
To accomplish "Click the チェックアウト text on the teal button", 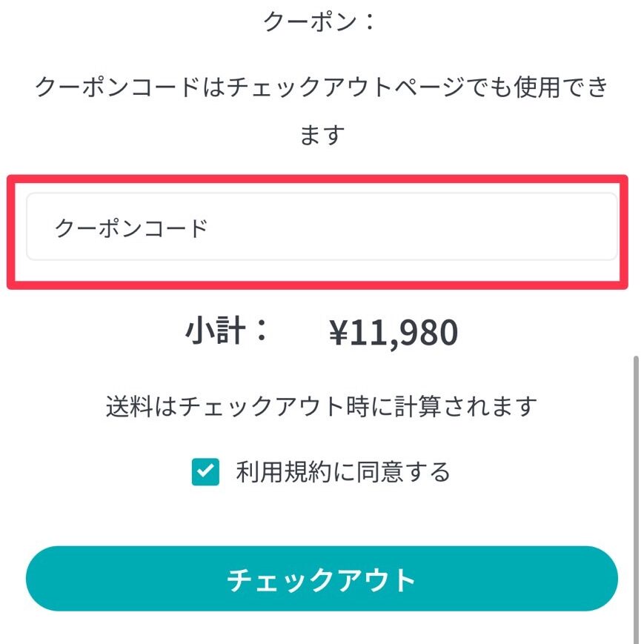I will (x=321, y=580).
